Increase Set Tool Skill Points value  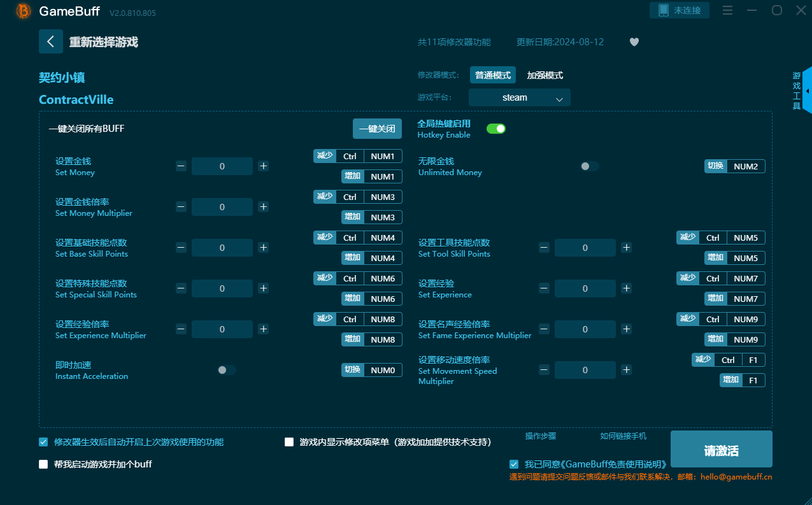(627, 248)
